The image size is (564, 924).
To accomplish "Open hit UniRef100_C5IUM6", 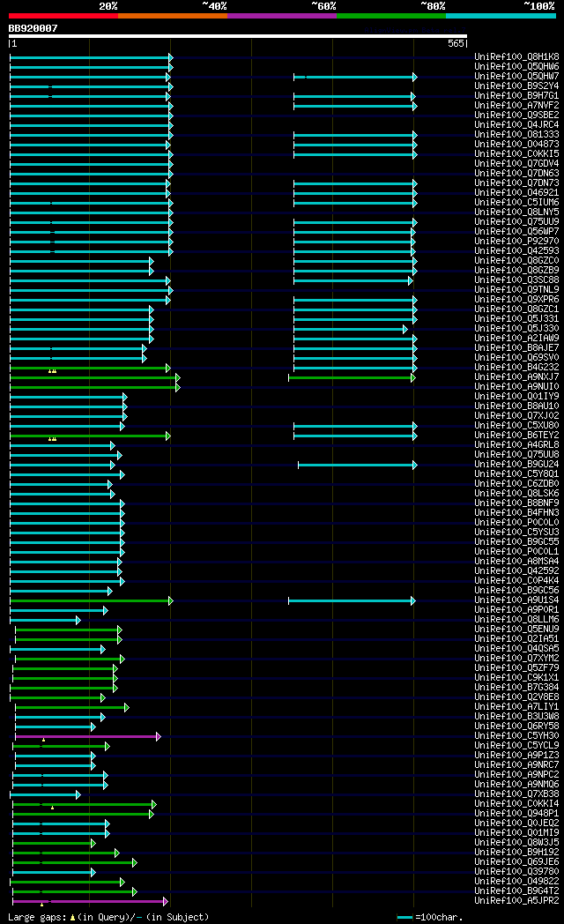I will click(517, 203).
